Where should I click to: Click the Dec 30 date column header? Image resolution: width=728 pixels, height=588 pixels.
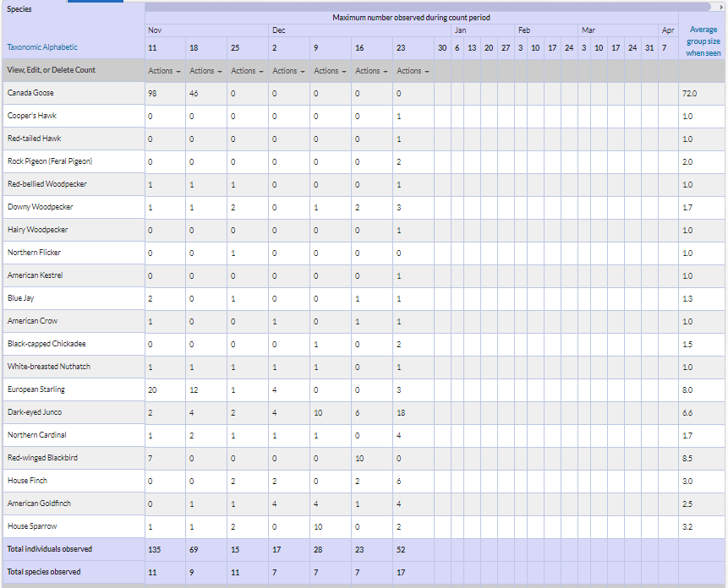pos(442,48)
